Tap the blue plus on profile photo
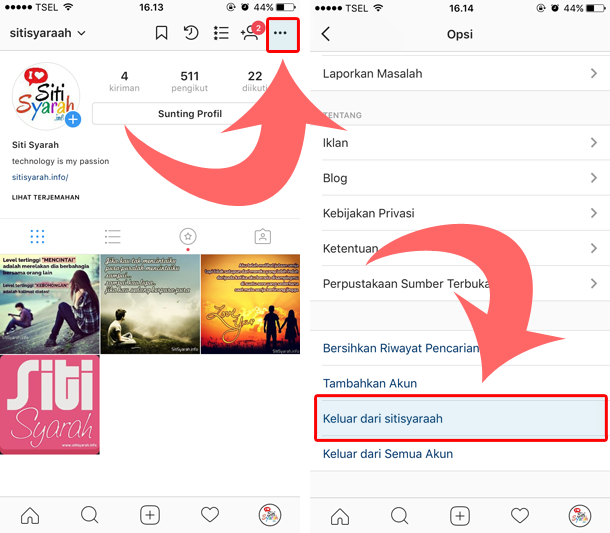Screen dimensions: 610x533 pyautogui.click(x=73, y=119)
